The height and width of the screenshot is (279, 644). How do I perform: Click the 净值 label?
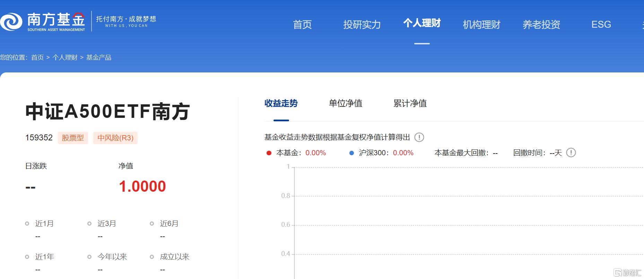click(x=126, y=166)
